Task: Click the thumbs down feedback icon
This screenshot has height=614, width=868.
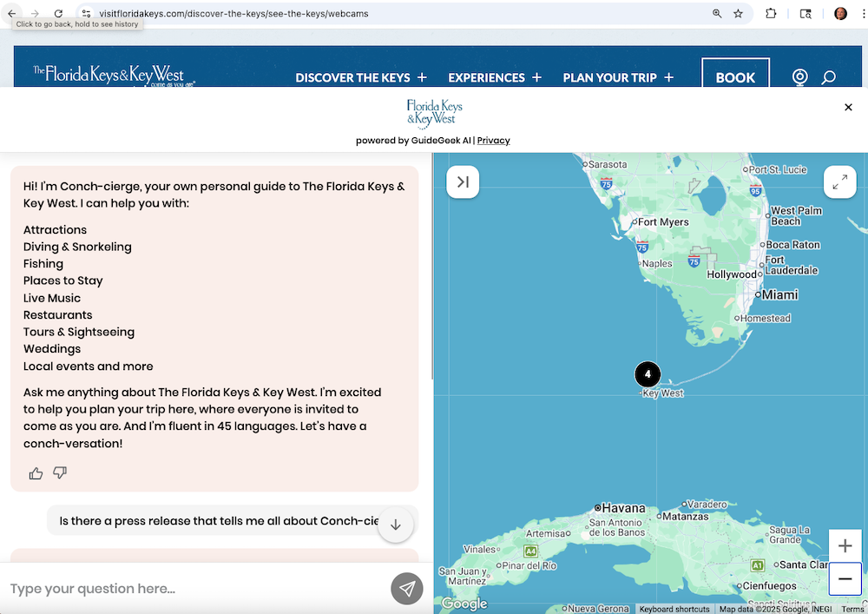Action: [60, 473]
